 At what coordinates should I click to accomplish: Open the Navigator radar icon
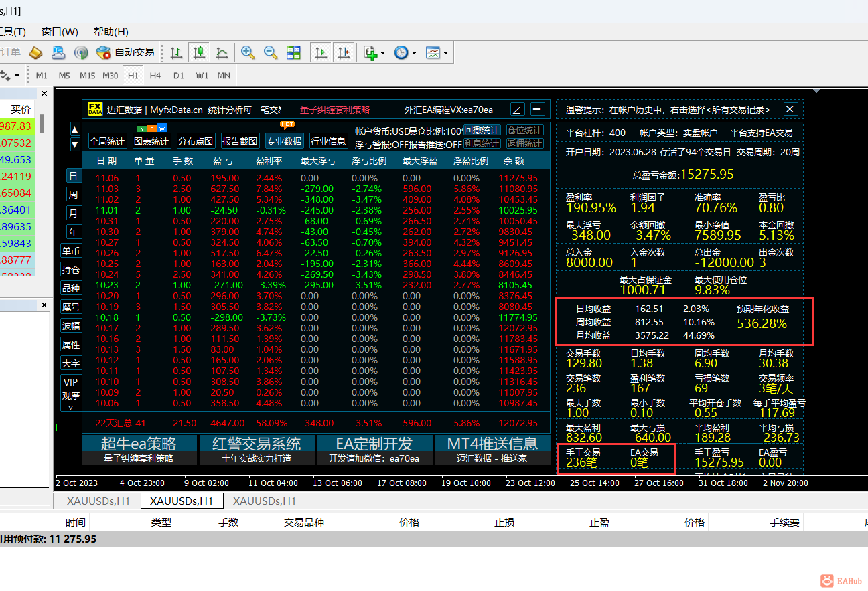pos(81,52)
